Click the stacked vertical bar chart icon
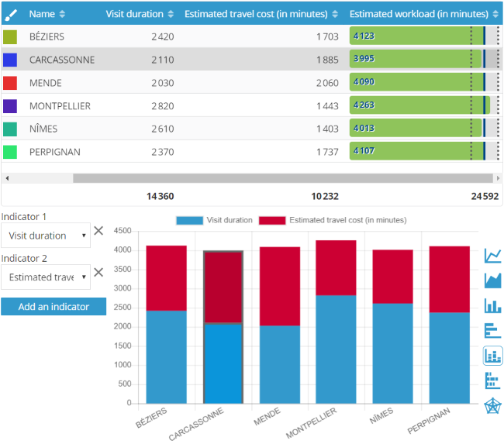The width and height of the screenshot is (504, 444). tap(492, 356)
